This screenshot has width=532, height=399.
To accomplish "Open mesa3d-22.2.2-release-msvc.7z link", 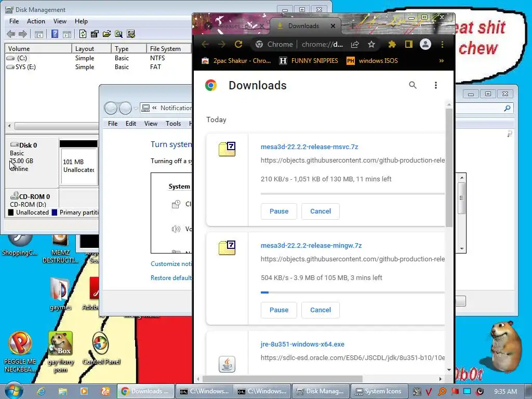I will click(310, 147).
